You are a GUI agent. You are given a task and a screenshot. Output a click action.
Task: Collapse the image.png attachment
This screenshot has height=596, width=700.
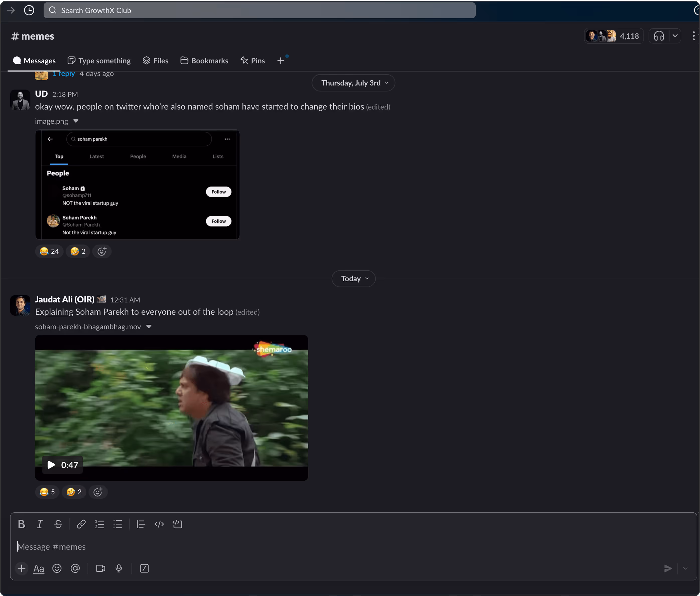tap(76, 121)
